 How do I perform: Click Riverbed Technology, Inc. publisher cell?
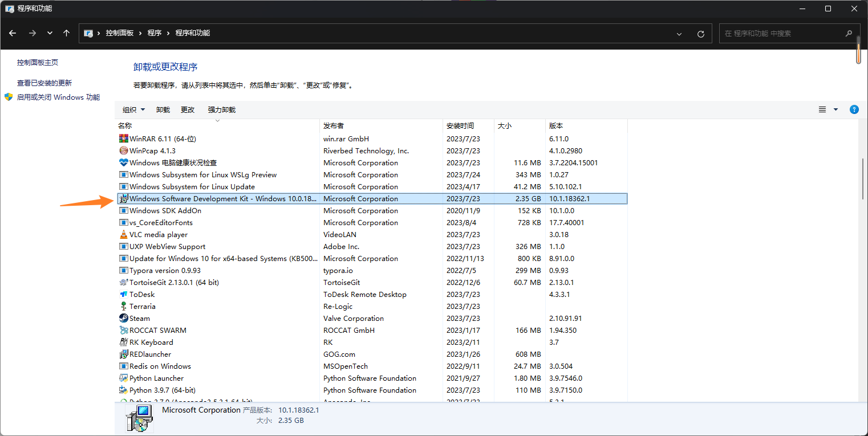366,150
